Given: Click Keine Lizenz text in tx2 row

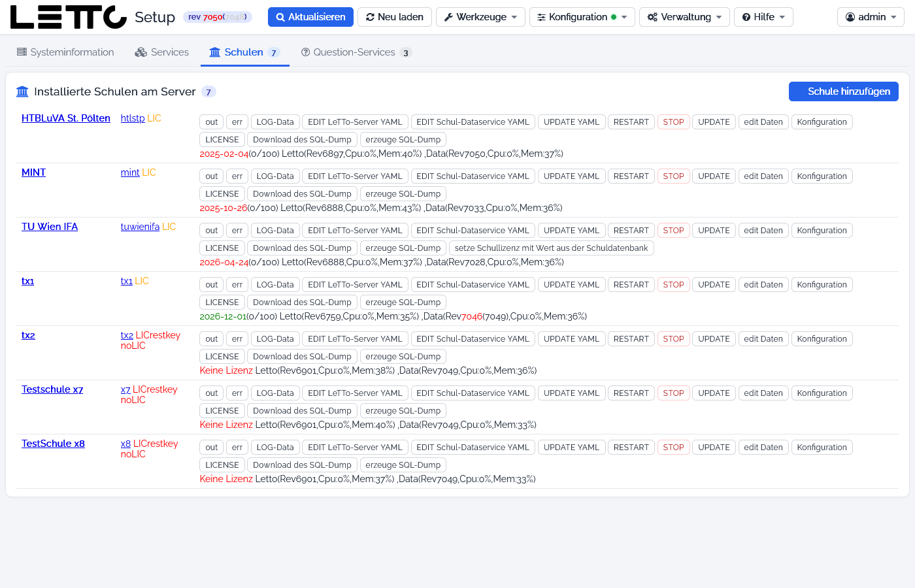Looking at the screenshot, I should tap(226, 370).
